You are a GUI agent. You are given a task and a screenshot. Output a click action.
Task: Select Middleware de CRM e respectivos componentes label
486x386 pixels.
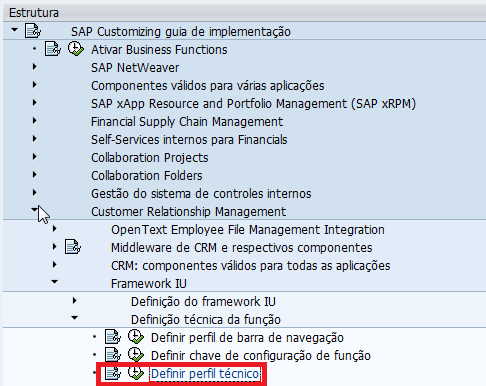point(242,248)
